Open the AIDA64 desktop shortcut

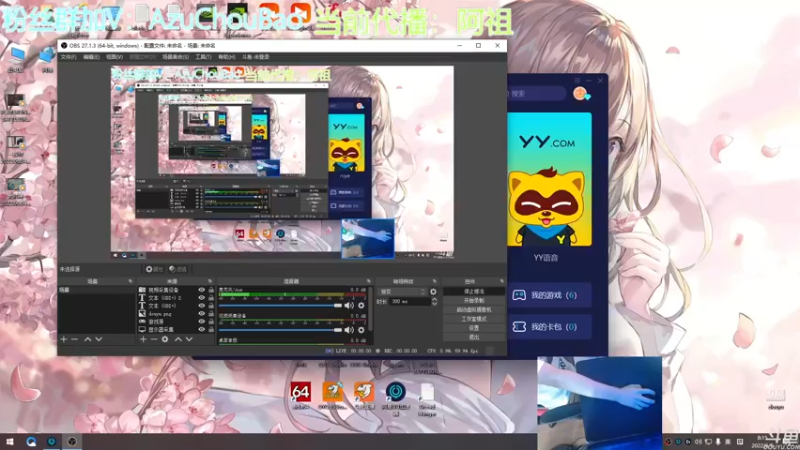[300, 395]
